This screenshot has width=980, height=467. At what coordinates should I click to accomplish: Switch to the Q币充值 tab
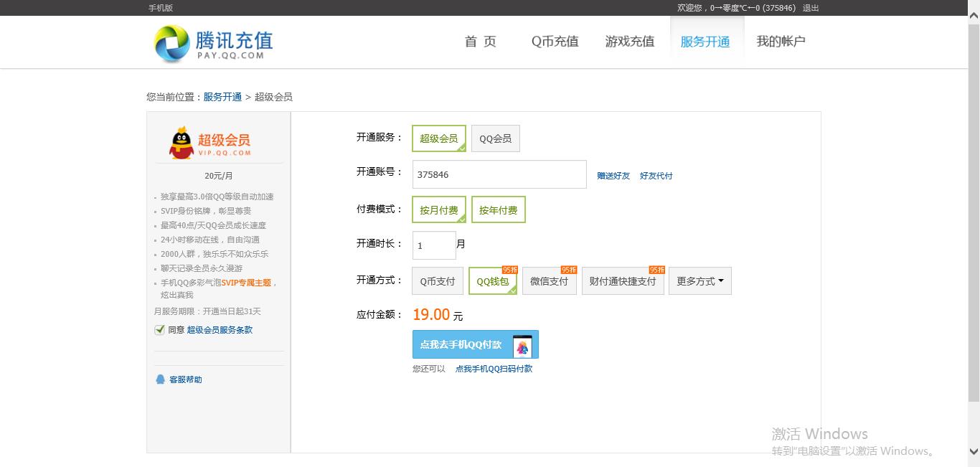[x=555, y=42]
